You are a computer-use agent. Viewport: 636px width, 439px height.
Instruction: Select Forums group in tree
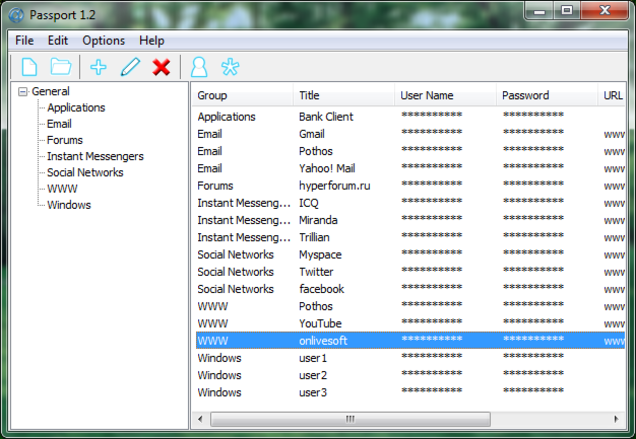65,140
